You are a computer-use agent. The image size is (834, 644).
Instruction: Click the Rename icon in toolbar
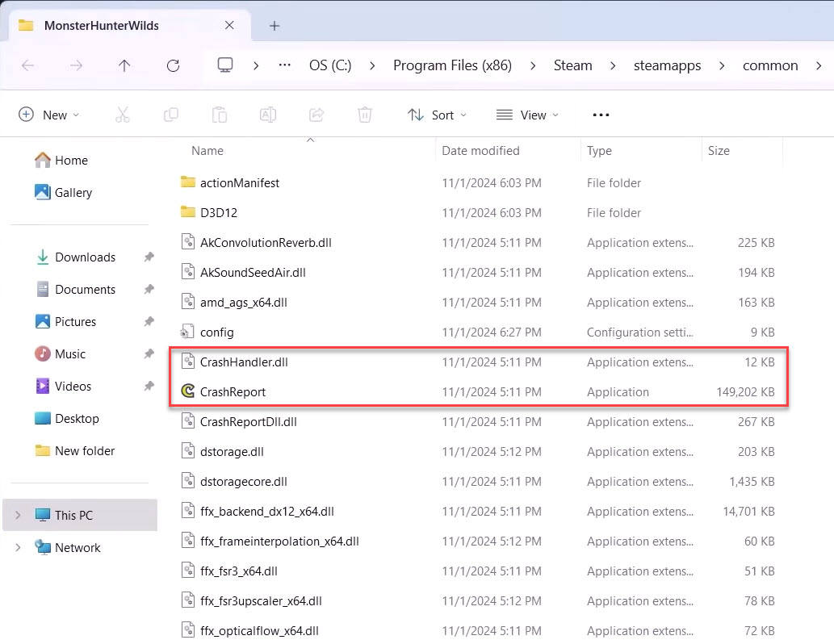click(x=268, y=115)
